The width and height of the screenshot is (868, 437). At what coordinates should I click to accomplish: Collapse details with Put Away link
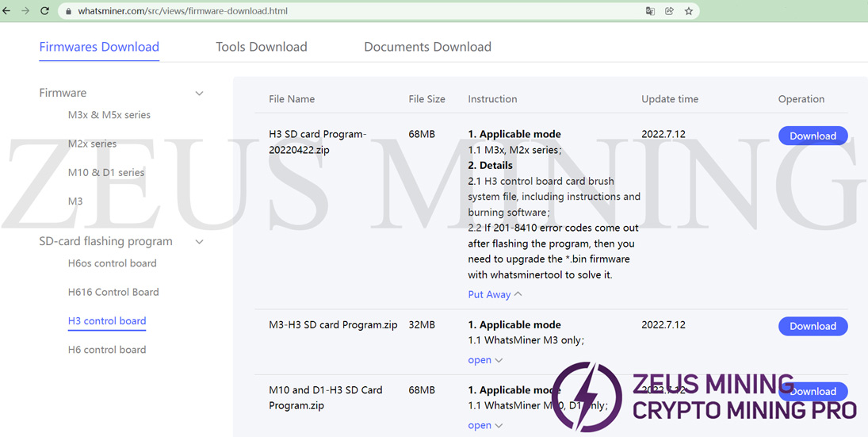(495, 294)
